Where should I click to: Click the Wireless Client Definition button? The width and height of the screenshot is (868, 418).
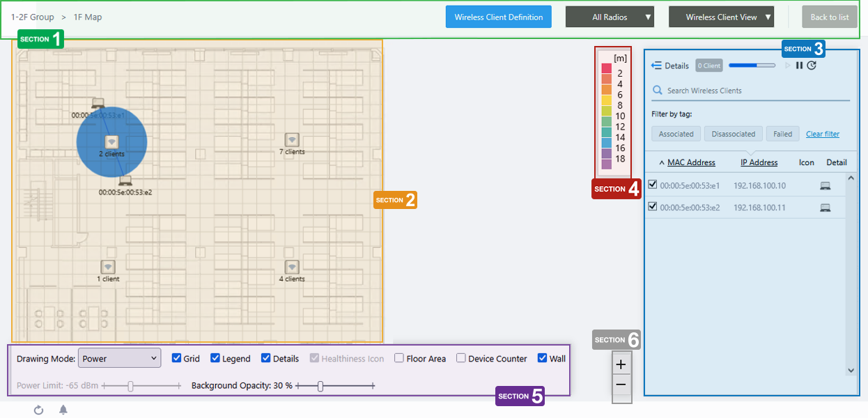498,17
